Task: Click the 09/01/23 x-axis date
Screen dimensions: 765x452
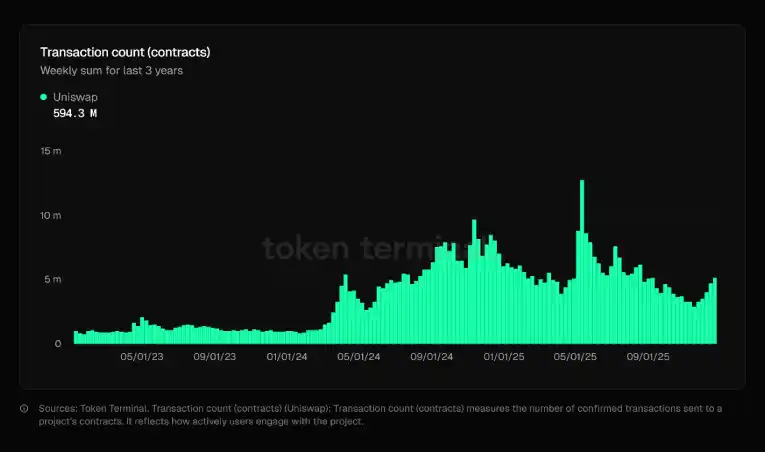Action: point(215,357)
